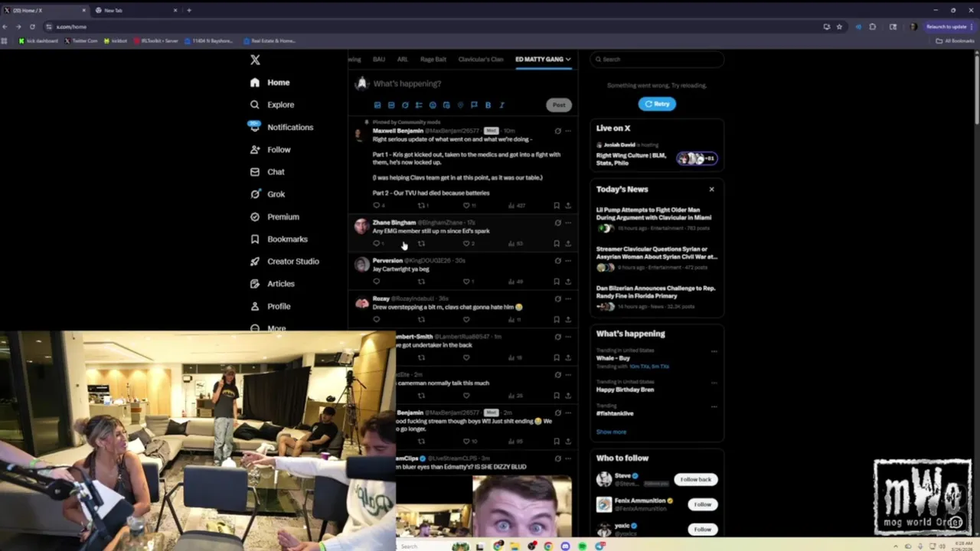Open more options on Zhane Bingham's post
This screenshot has width=980, height=551.
[x=568, y=223]
